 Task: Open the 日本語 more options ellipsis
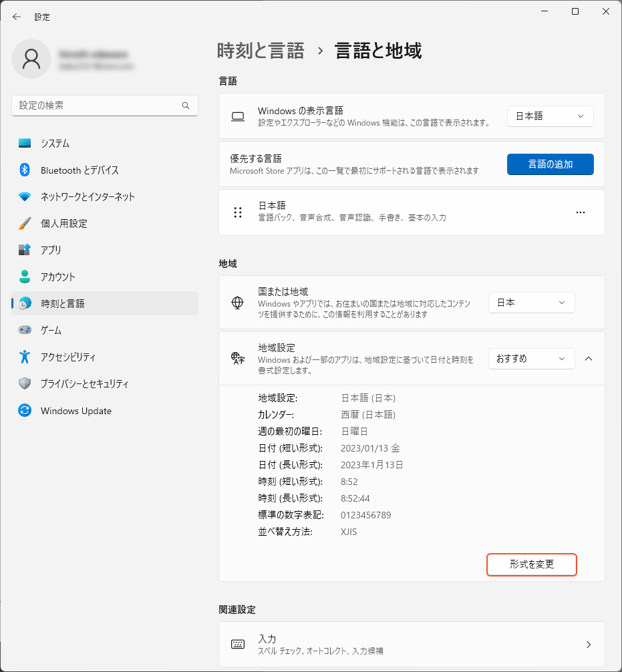point(580,212)
